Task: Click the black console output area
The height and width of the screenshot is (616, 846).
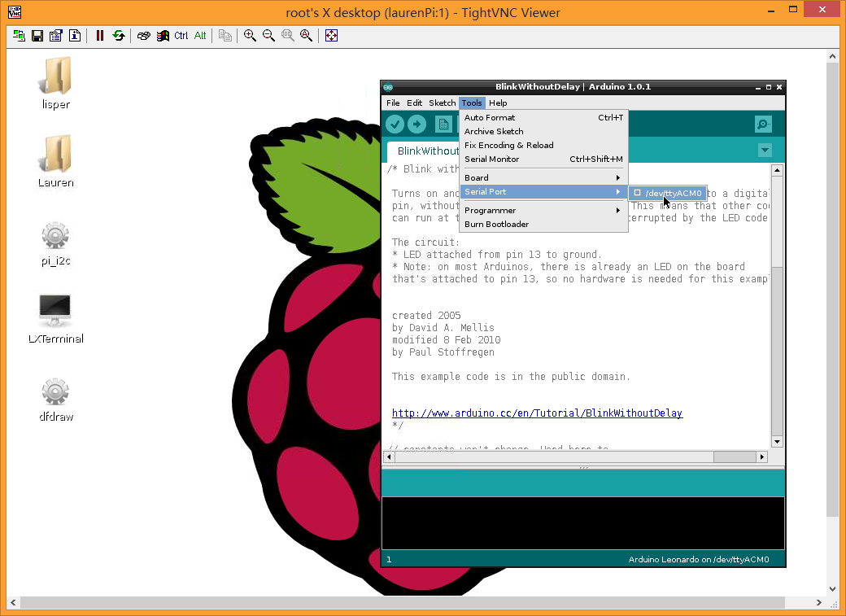Action: point(583,522)
